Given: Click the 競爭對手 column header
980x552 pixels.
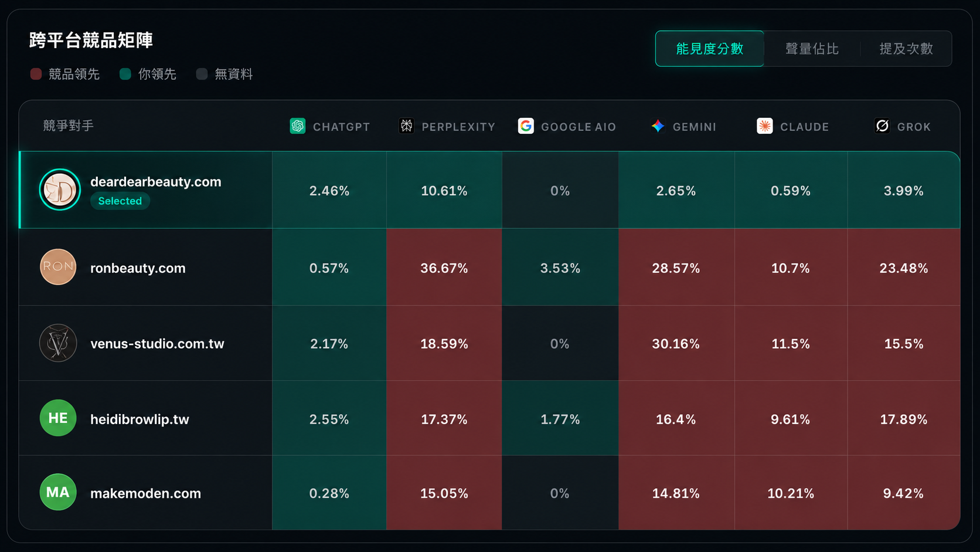Looking at the screenshot, I should pos(68,126).
